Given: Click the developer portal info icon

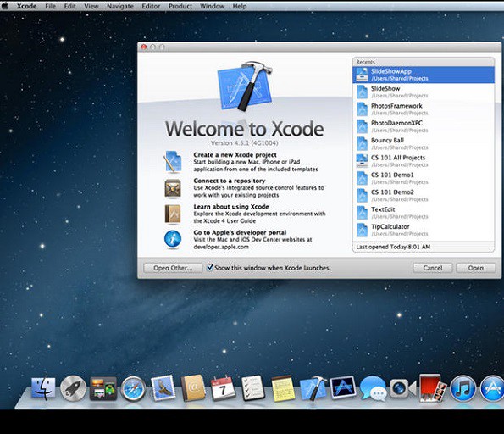Looking at the screenshot, I should [173, 239].
